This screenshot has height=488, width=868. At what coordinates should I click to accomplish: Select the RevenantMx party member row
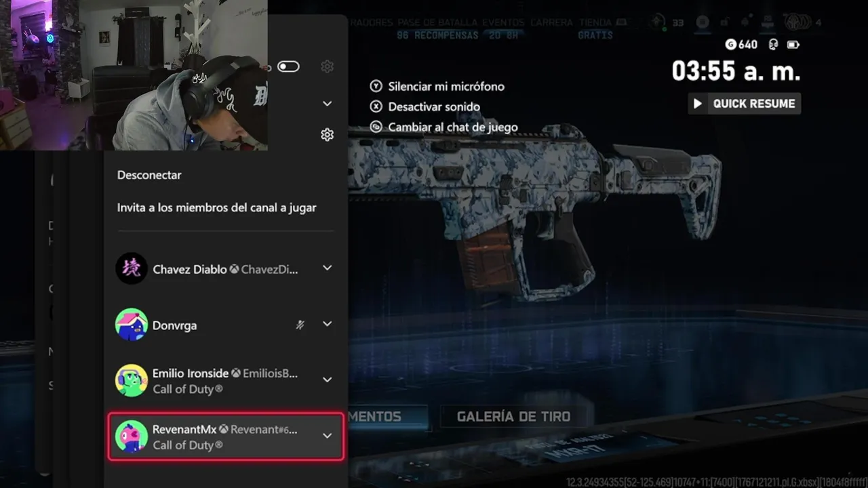coord(226,436)
